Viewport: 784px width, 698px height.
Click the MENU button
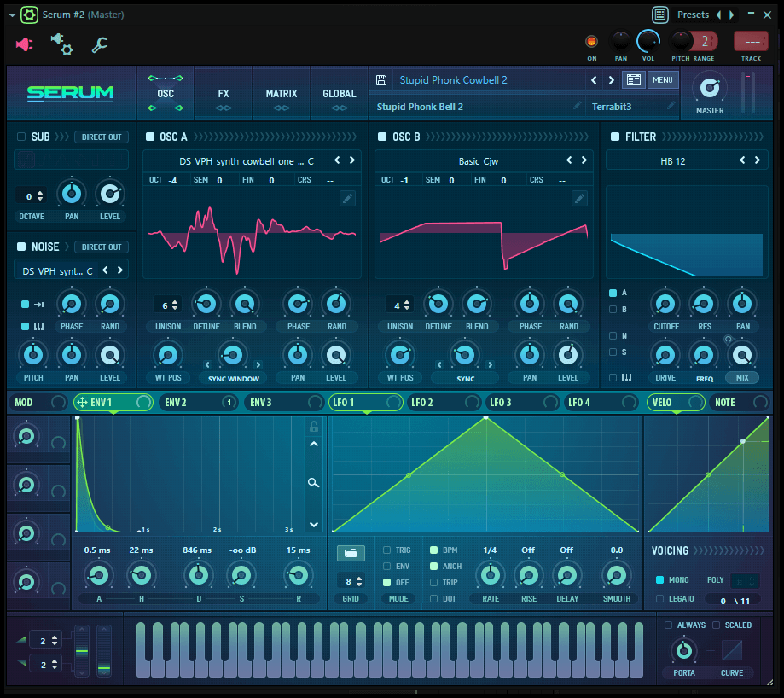point(662,80)
